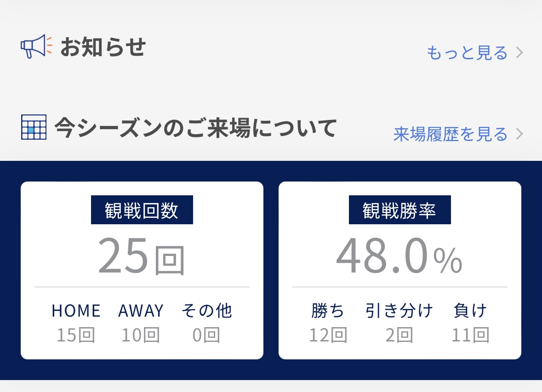This screenshot has width=542, height=392.
Task: Tap the megaphone announcements icon
Action: click(36, 46)
